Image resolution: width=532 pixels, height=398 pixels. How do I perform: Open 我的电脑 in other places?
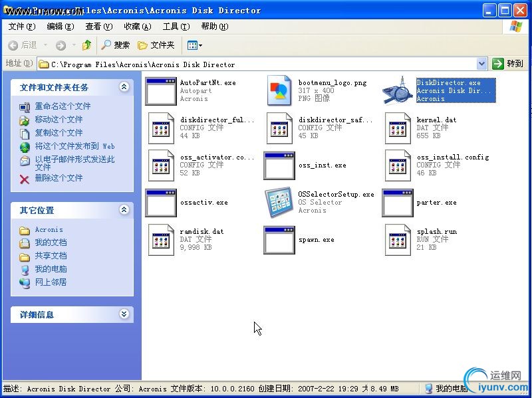click(51, 269)
